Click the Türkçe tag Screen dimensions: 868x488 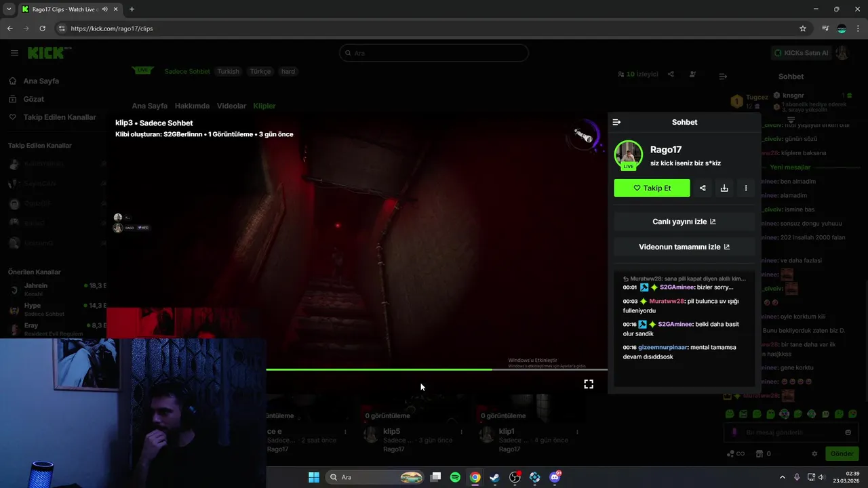pos(260,71)
